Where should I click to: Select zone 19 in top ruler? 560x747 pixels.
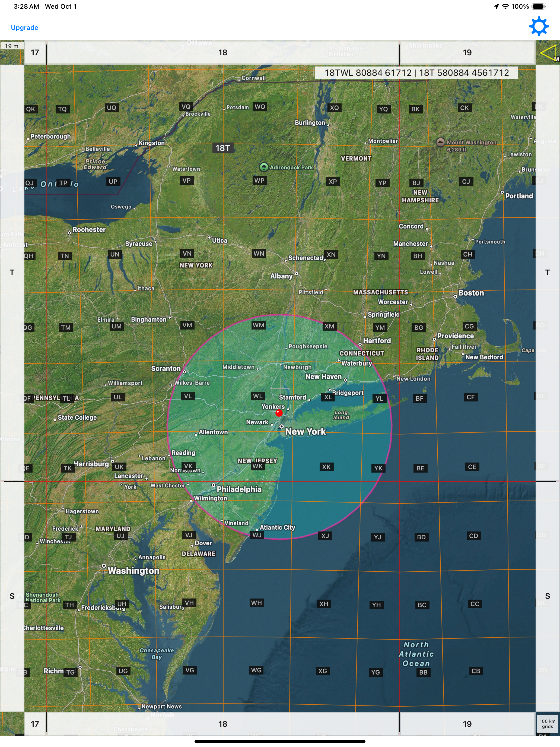coord(467,52)
